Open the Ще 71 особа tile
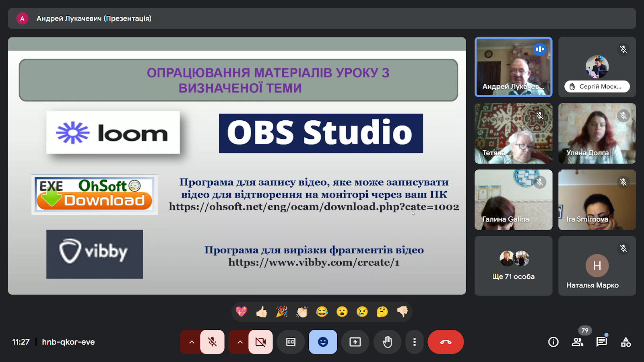The image size is (644, 362). click(514, 266)
